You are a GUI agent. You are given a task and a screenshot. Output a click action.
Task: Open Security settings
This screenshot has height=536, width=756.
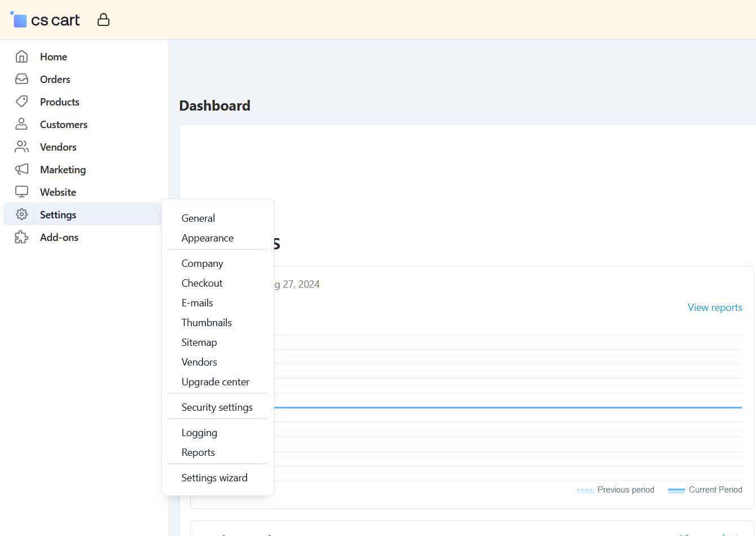217,407
